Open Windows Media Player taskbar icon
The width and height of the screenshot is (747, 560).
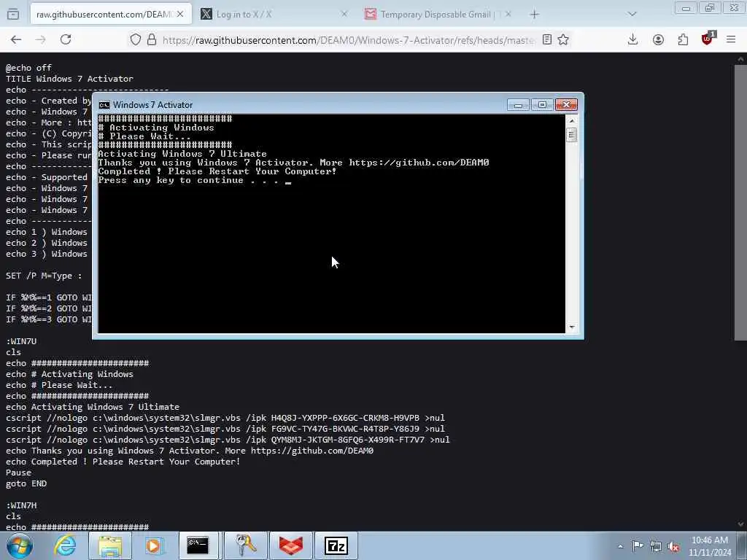(153, 545)
